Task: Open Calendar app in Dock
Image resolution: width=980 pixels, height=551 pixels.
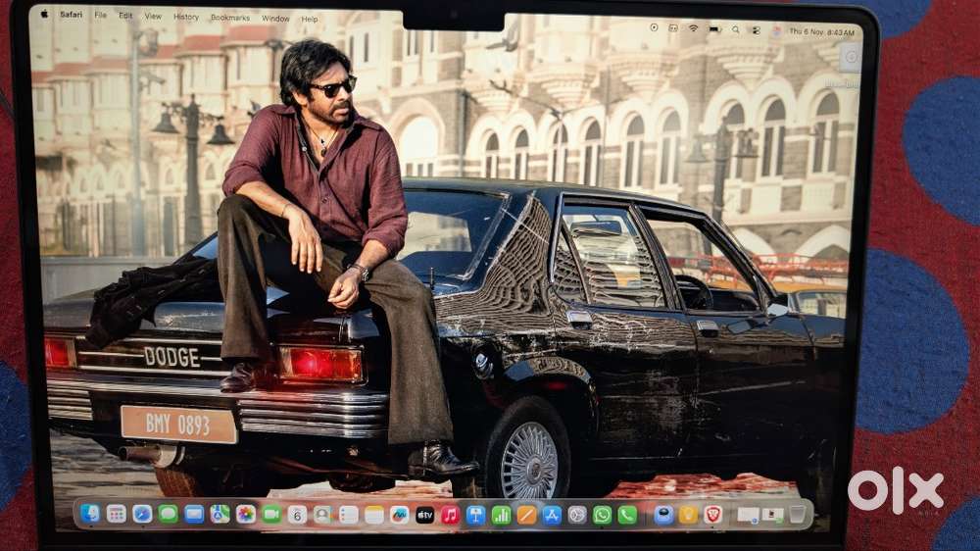Action: click(x=297, y=515)
